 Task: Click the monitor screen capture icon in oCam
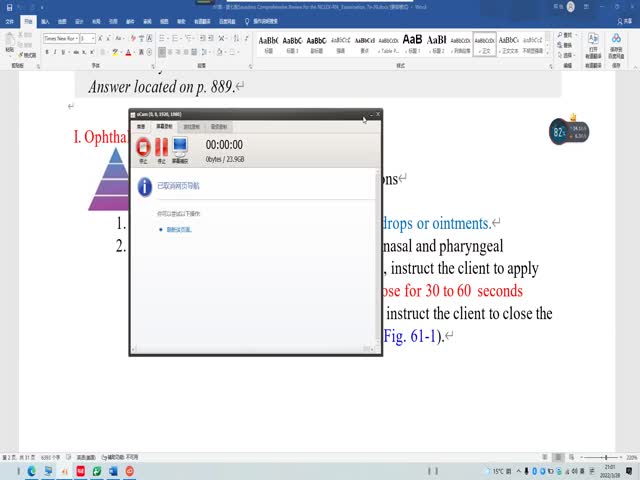click(x=181, y=147)
